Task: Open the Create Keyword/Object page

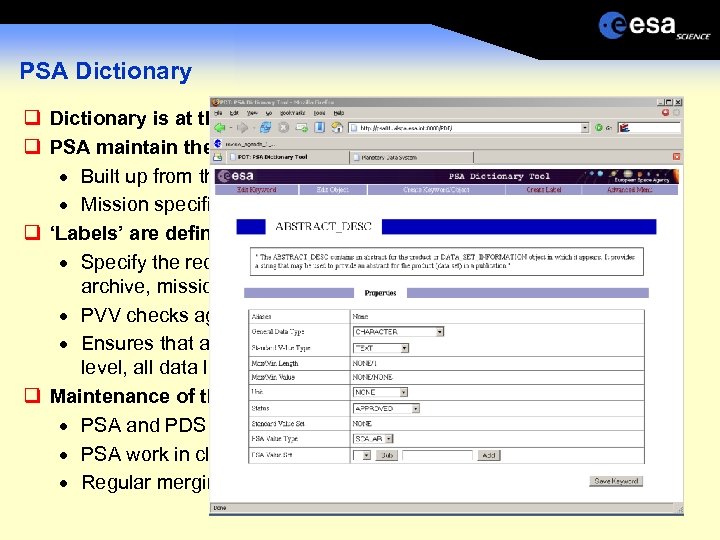Action: tap(436, 190)
